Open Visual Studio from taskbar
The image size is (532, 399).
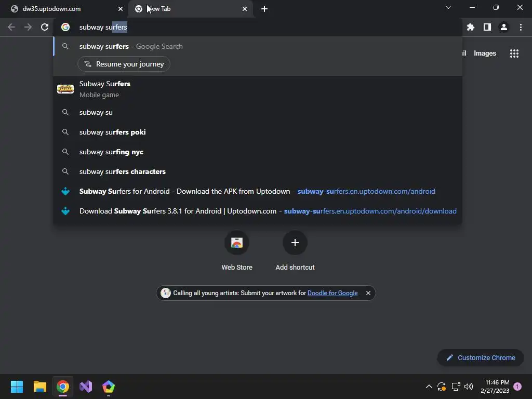[86, 387]
